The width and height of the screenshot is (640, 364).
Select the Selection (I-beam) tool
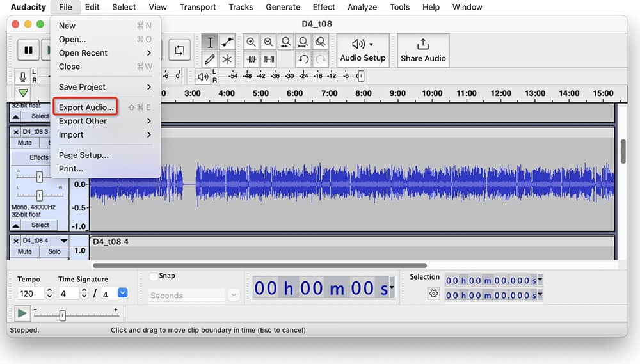pos(210,42)
